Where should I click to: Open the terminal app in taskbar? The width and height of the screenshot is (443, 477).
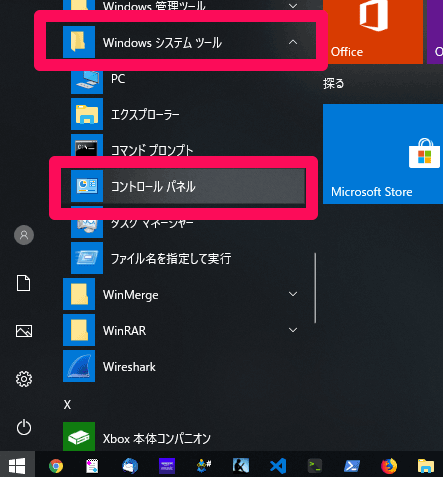click(315, 466)
